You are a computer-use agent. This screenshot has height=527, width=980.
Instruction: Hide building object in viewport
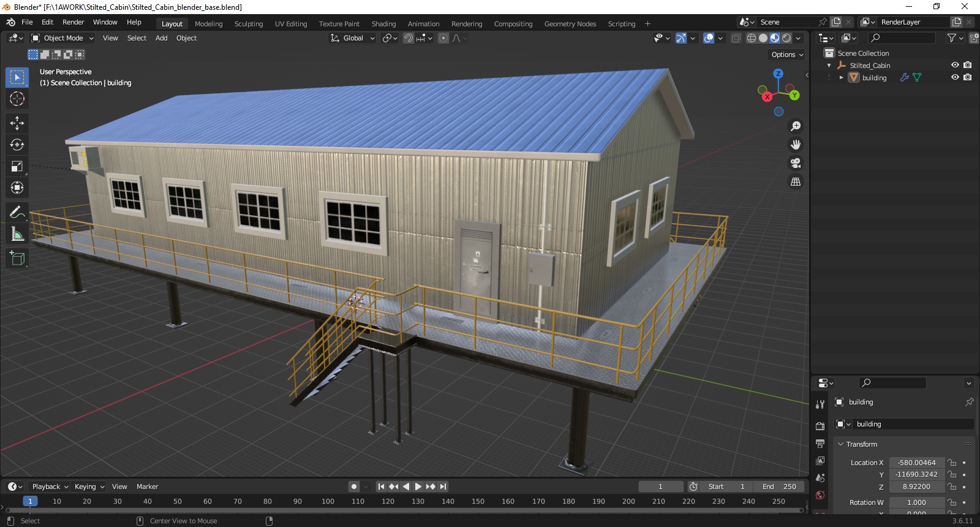pos(955,77)
